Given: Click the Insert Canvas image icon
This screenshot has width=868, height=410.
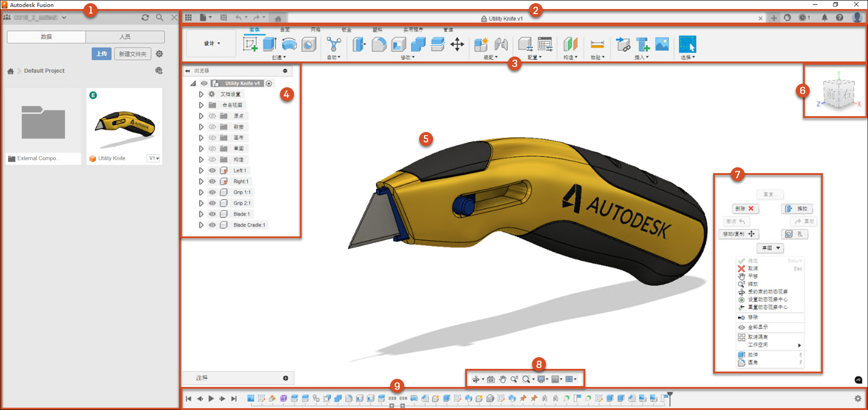Looking at the screenshot, I should coord(662,44).
